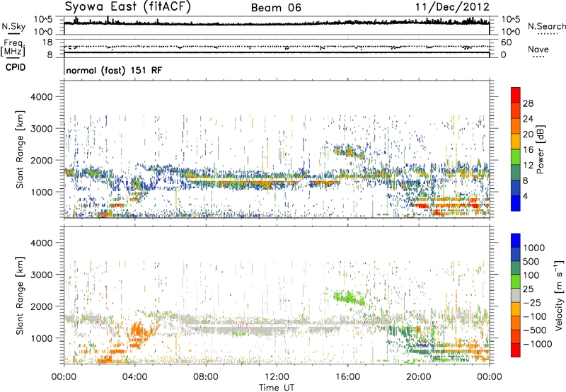Click the blue 1000 velocity swatch

click(516, 241)
